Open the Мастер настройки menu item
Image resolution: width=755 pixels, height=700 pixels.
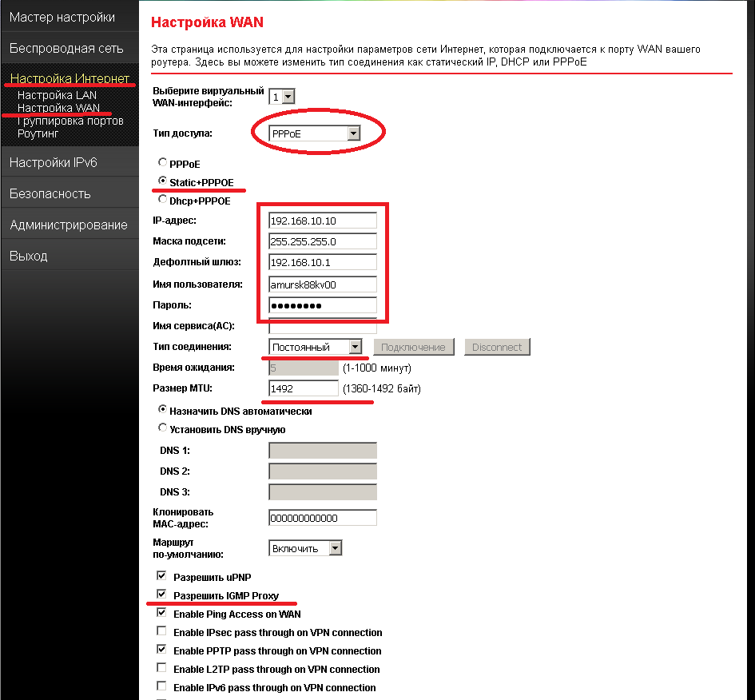(62, 17)
